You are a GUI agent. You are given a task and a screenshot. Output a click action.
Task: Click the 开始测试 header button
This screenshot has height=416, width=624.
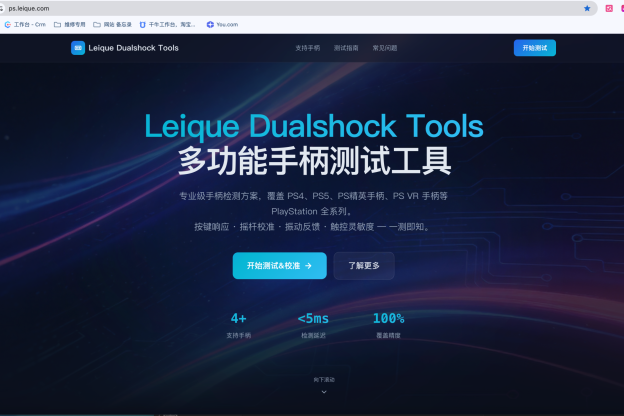coord(534,48)
